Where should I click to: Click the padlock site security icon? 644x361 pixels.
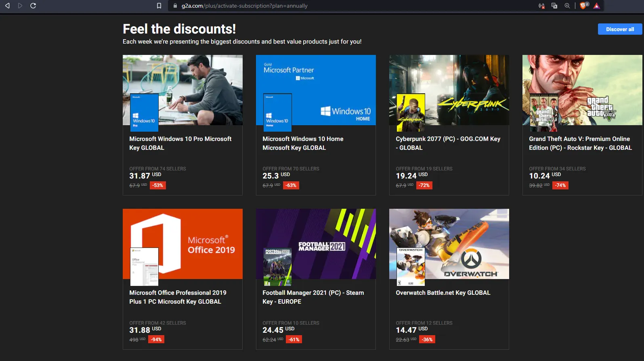pyautogui.click(x=175, y=6)
